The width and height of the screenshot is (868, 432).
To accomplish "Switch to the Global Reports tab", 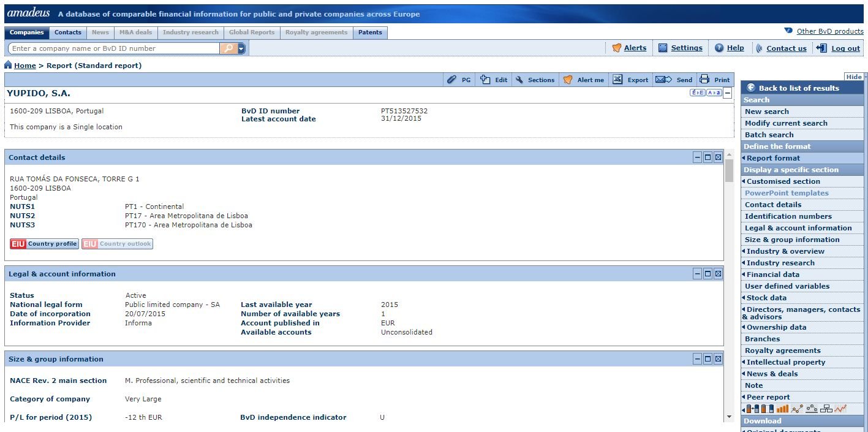I will 252,32.
